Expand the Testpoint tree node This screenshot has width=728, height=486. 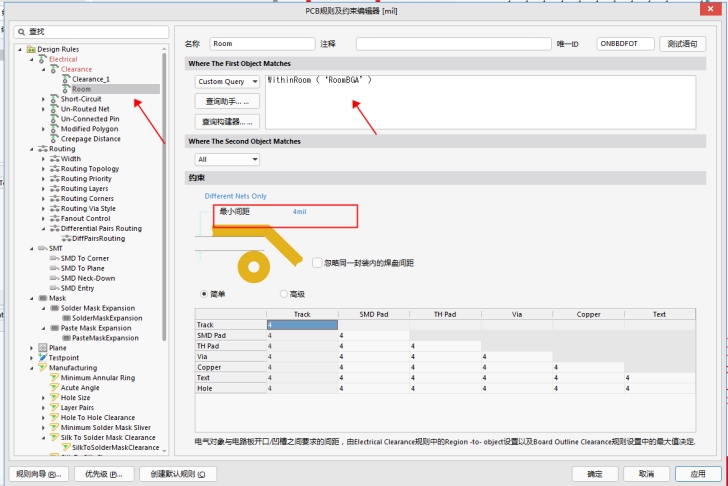(x=32, y=358)
